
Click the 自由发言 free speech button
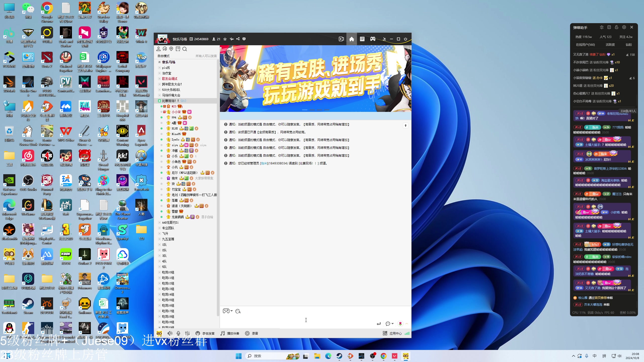pyautogui.click(x=205, y=333)
